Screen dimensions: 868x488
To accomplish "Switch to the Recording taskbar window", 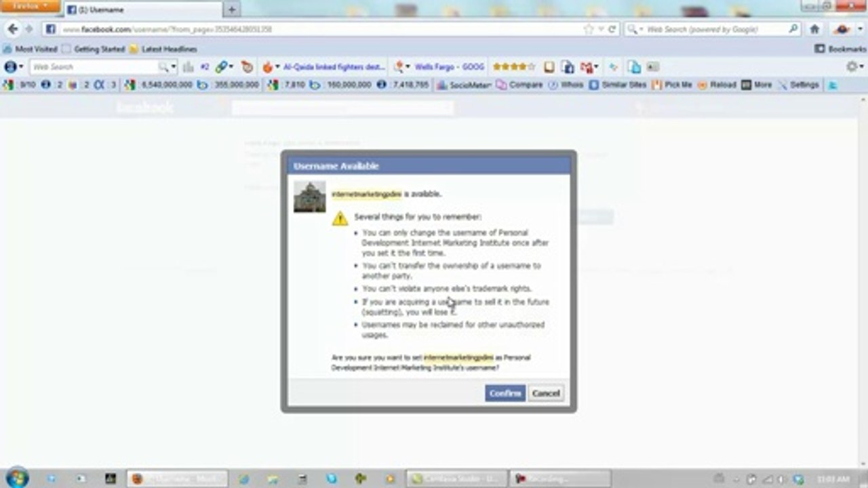I will coord(560,479).
